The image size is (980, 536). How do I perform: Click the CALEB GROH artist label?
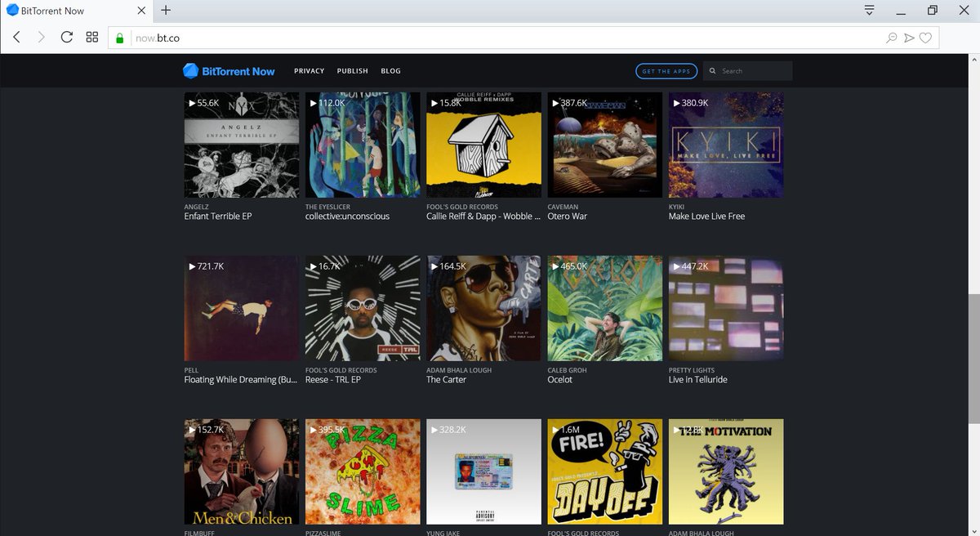(x=568, y=370)
